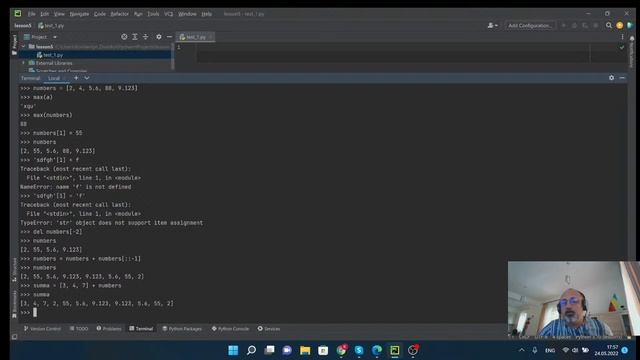Screen dimensions: 640x360
Task: Click green inspection checkmark in editor
Action: (x=622, y=47)
